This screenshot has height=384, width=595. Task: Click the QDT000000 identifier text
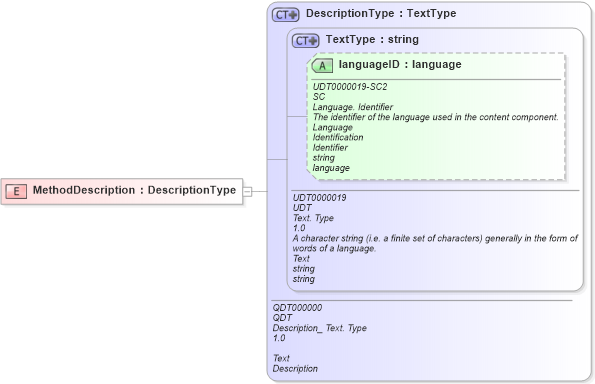click(297, 308)
